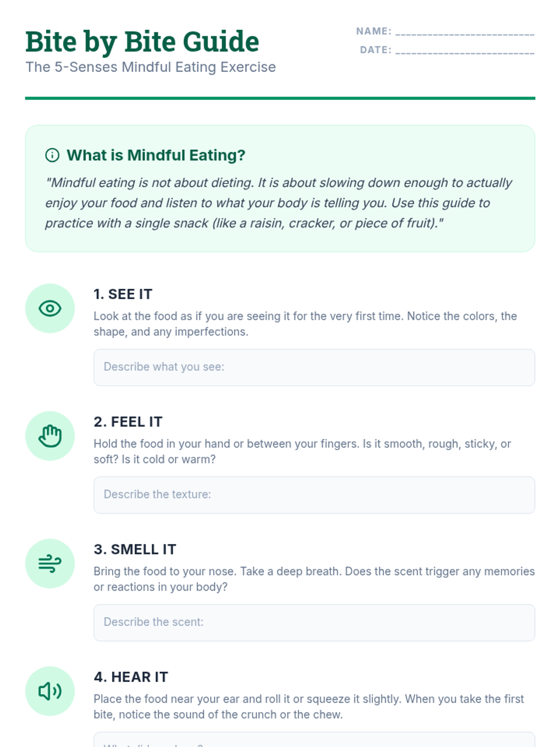Focus the 'Describe the scent' field
The height and width of the screenshot is (747, 560).
[314, 622]
